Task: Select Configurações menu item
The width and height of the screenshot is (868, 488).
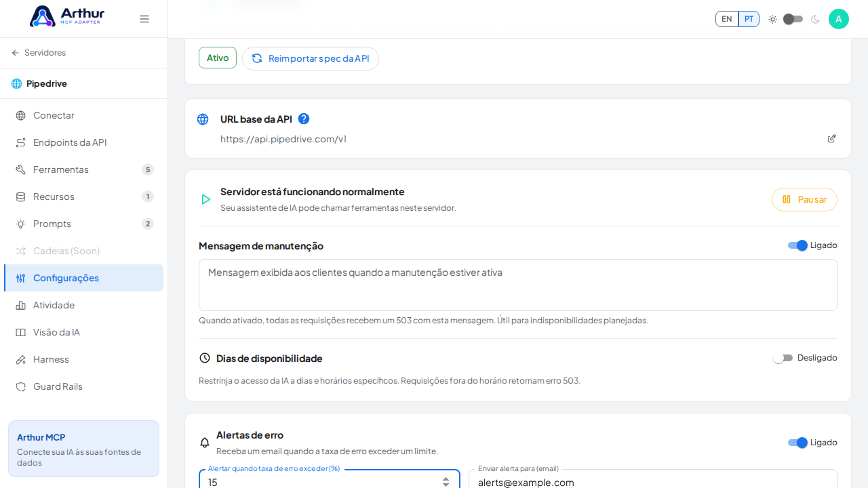Action: click(83, 278)
